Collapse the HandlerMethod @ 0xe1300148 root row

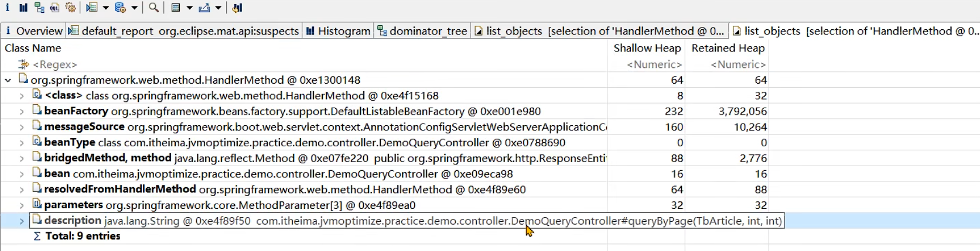[8, 80]
